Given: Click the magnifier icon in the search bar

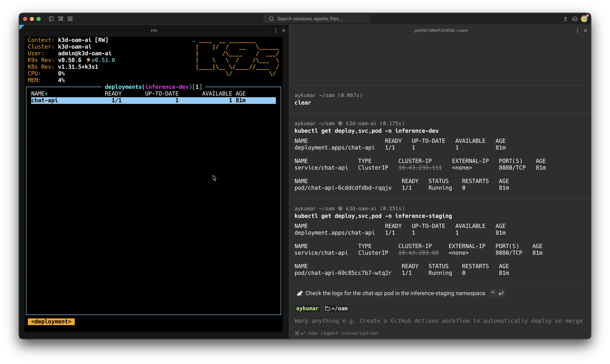Looking at the screenshot, I should 271,19.
